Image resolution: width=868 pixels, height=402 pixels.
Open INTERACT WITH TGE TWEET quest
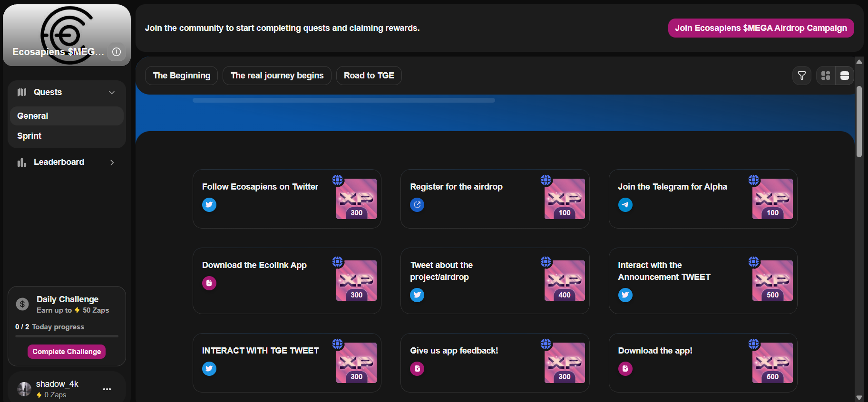(x=287, y=363)
